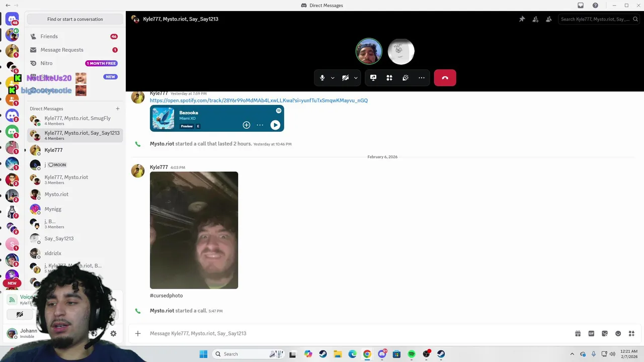The height and width of the screenshot is (362, 644).
Task: Send a gift with gift icon
Action: [578, 333]
